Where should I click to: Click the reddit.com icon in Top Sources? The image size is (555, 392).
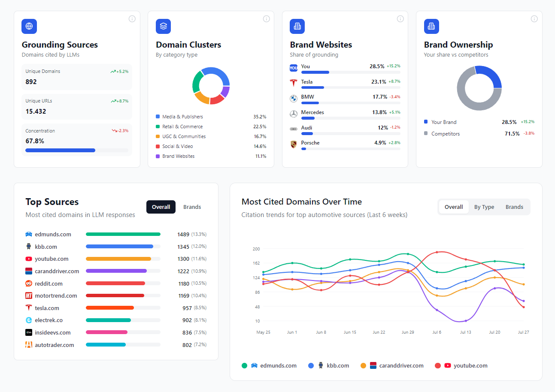click(29, 283)
